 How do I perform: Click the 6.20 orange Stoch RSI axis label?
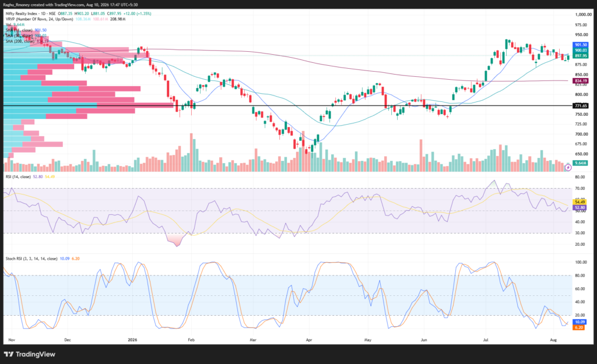[579, 327]
